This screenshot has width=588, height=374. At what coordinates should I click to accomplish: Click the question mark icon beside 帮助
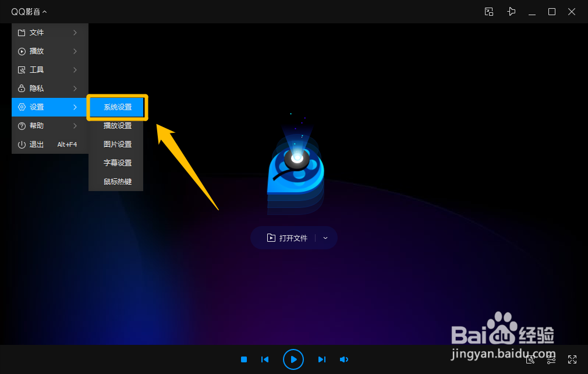click(x=22, y=126)
